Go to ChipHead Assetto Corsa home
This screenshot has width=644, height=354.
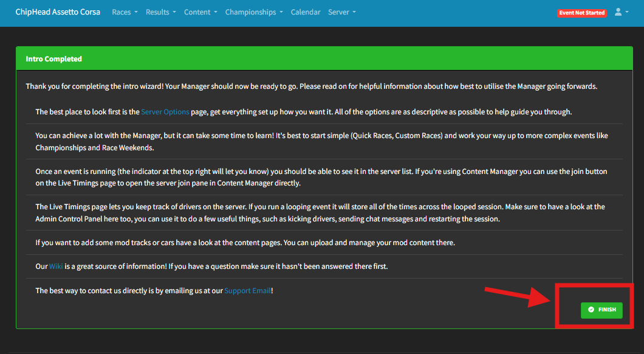point(58,12)
